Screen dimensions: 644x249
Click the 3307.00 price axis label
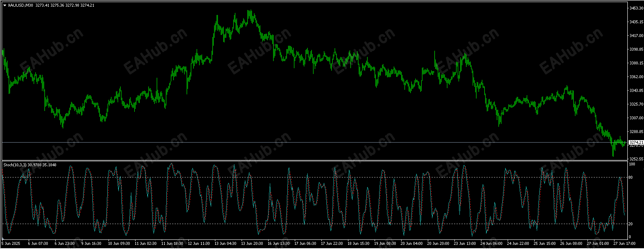pyautogui.click(x=636, y=118)
